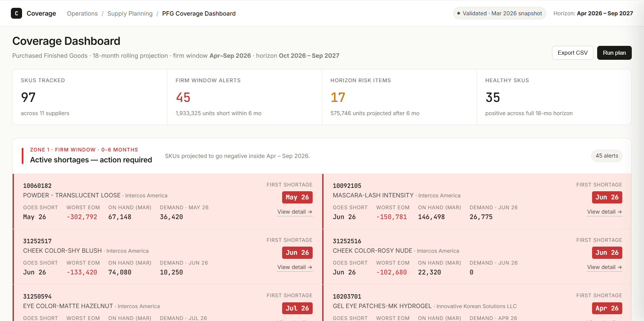Select SKU number 10203701
Image resolution: width=644 pixels, height=321 pixels.
click(347, 297)
